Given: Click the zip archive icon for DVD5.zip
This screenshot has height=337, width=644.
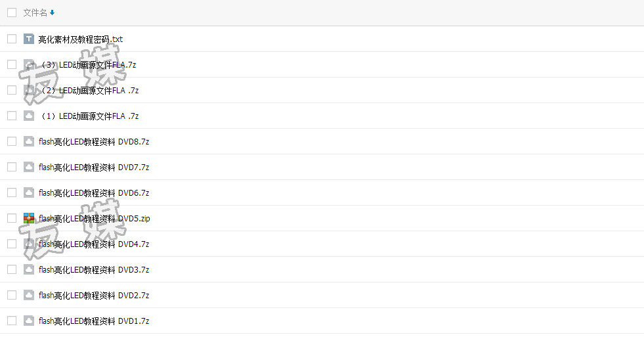Looking at the screenshot, I should tap(29, 218).
